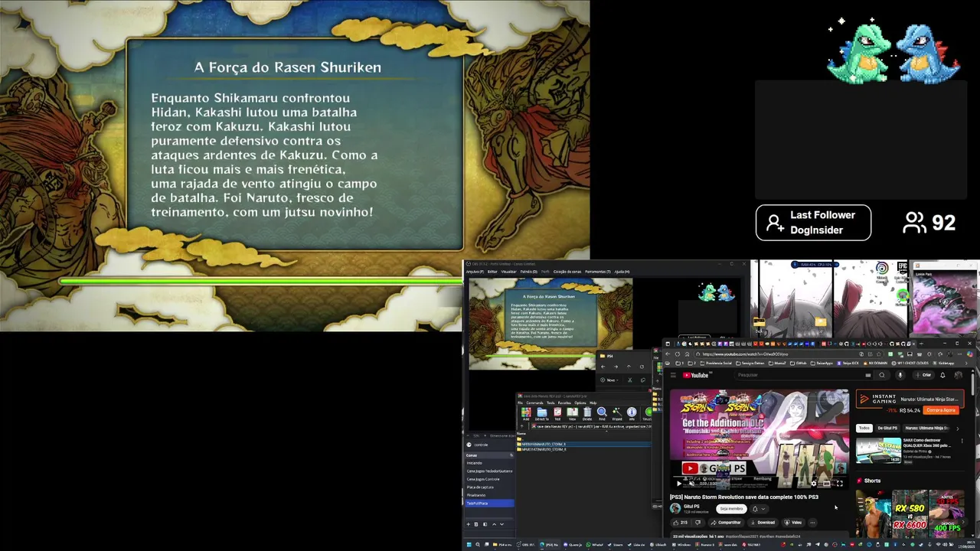
Task: Click WinRAR up one level arrow
Action: 521,426
